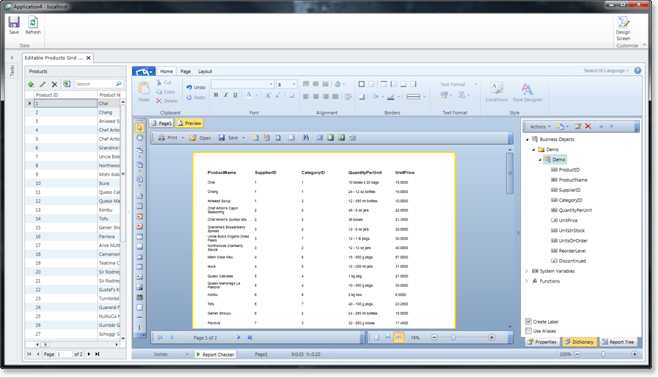Toggle the multiple pages view mode button
658x377 pixels.
click(398, 337)
